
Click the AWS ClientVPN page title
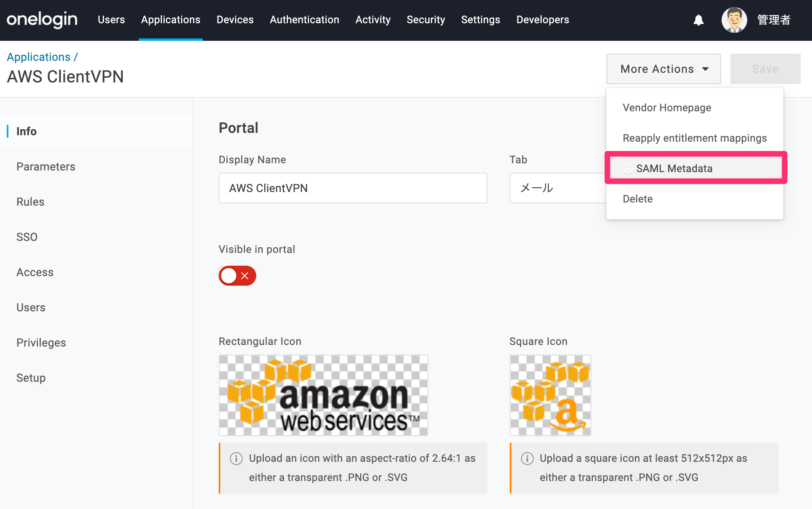click(x=66, y=77)
